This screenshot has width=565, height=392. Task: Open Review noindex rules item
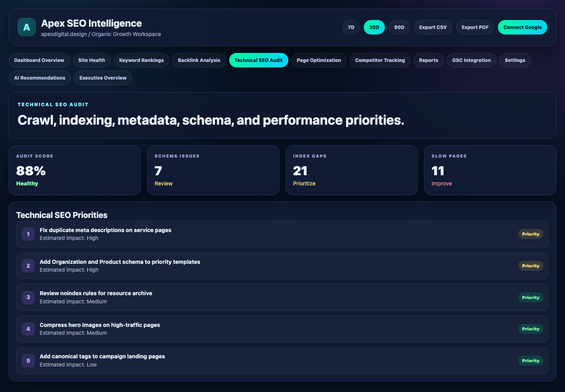(282, 297)
